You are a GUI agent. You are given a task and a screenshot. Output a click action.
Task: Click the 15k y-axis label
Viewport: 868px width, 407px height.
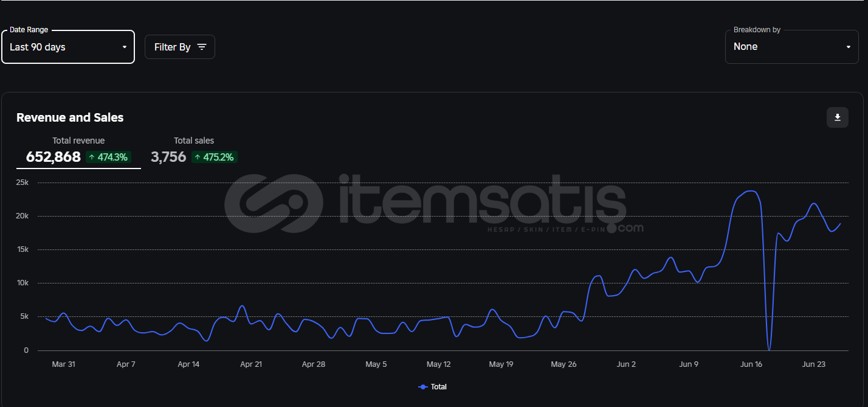coord(22,249)
